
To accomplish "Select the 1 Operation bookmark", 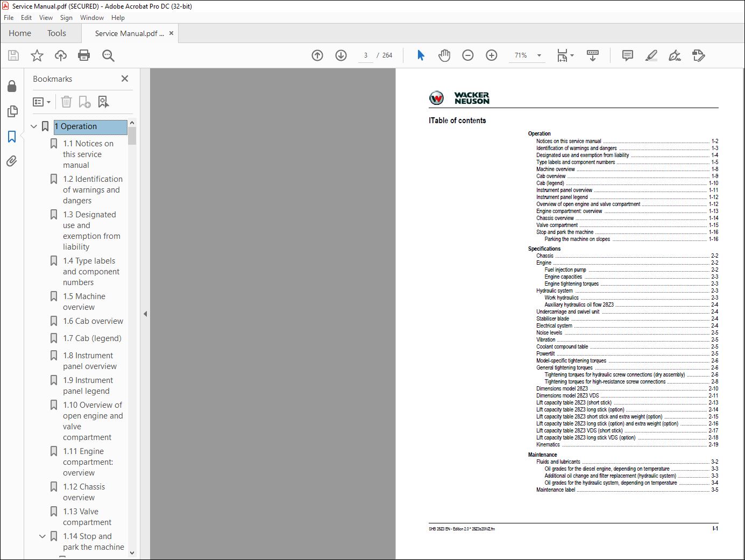I will (90, 126).
